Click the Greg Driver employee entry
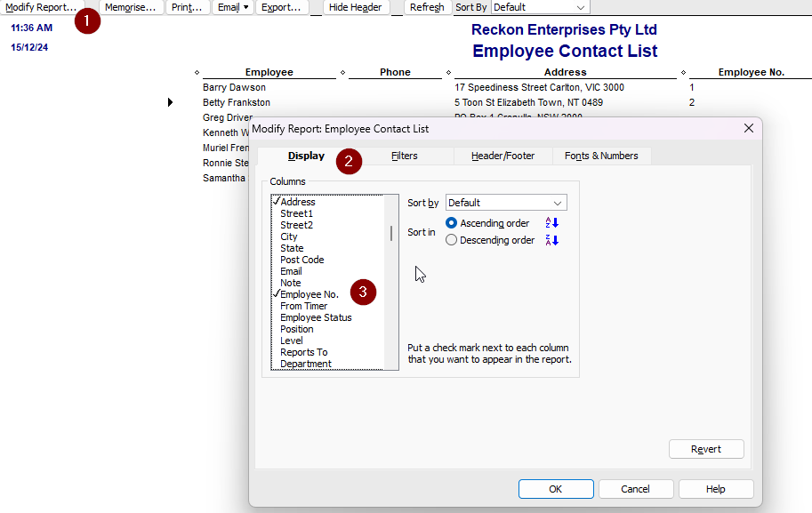Image resolution: width=812 pixels, height=513 pixels. coord(228,117)
